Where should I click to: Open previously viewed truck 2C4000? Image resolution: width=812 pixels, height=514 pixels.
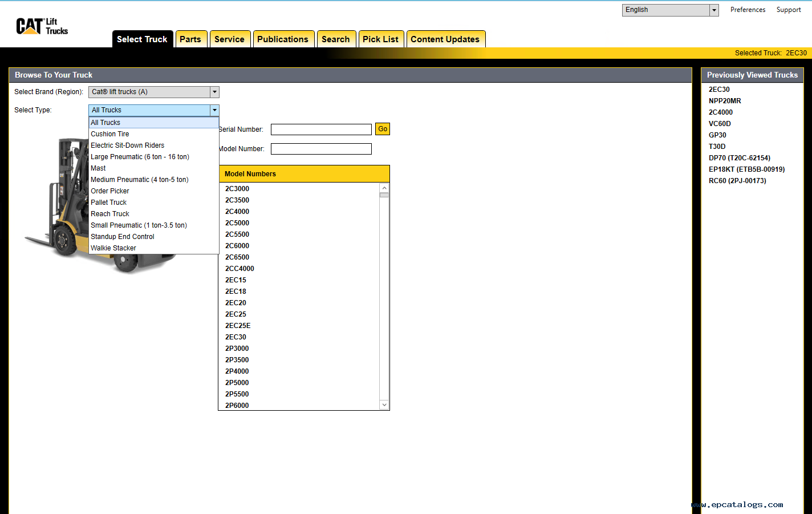tap(721, 112)
